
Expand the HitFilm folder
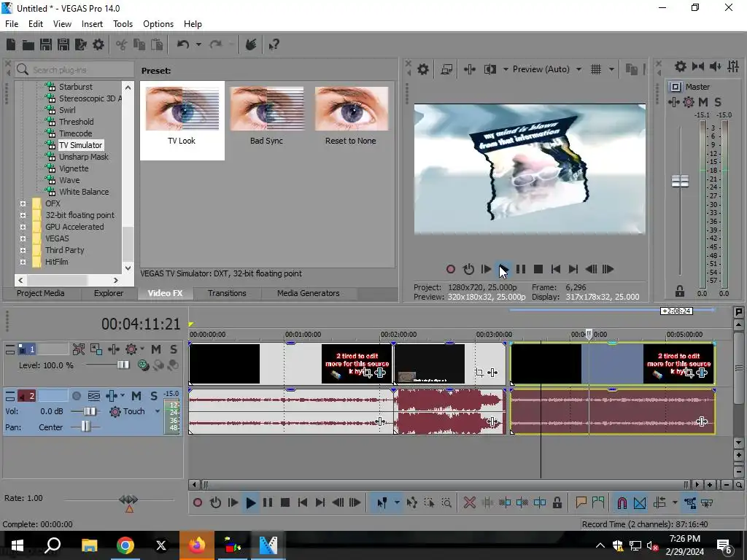point(23,262)
